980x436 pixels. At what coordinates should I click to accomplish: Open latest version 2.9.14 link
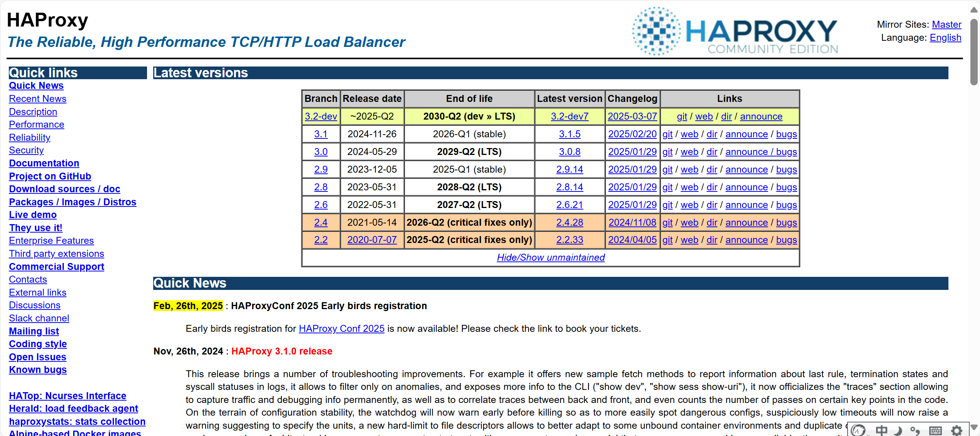click(x=570, y=170)
